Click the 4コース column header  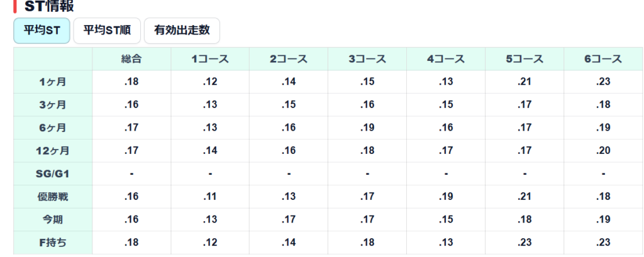[x=446, y=58]
